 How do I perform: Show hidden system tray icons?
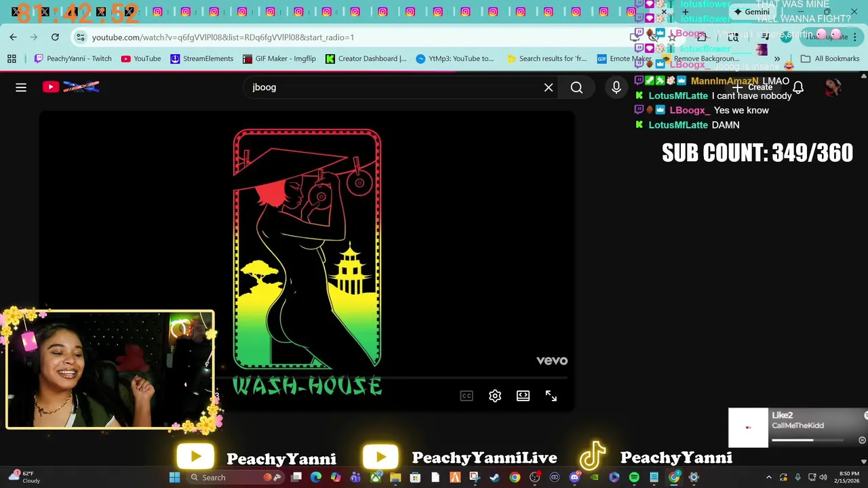coord(769,478)
